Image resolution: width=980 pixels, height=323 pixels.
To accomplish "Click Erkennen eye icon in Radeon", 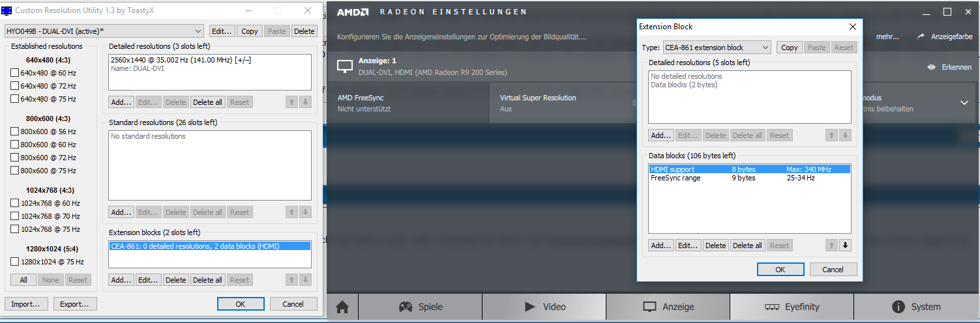I will (x=932, y=67).
